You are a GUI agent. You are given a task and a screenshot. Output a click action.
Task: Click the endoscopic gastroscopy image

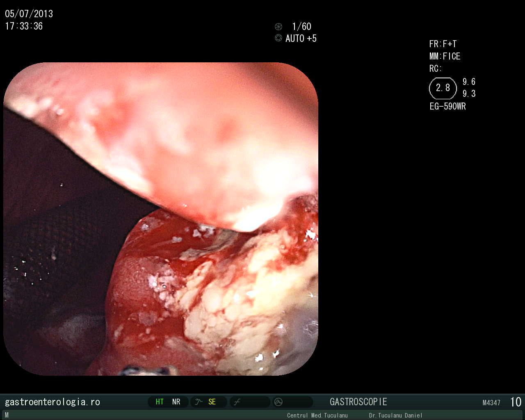(x=161, y=219)
